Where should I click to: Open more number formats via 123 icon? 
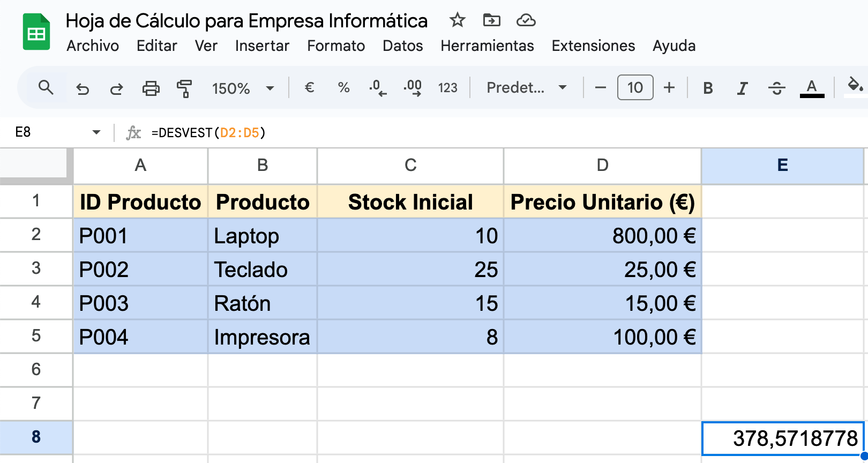point(447,88)
